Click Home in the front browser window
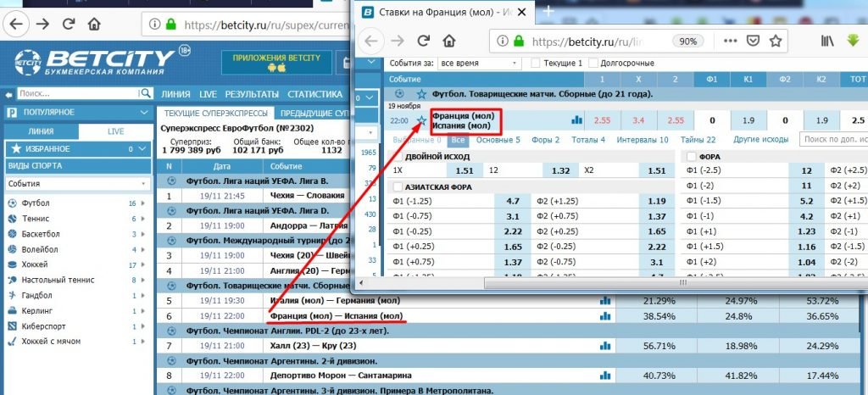Screen dimensions: 868x395 coord(449,41)
